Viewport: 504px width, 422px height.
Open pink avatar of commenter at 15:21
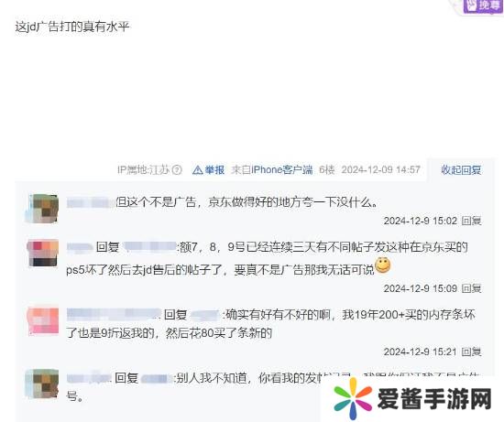(43, 320)
